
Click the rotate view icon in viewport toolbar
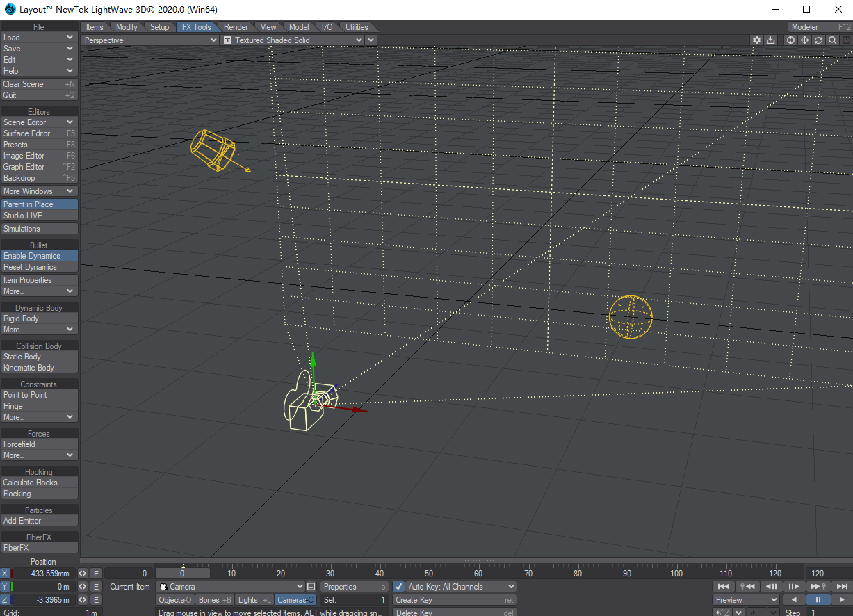coord(818,40)
